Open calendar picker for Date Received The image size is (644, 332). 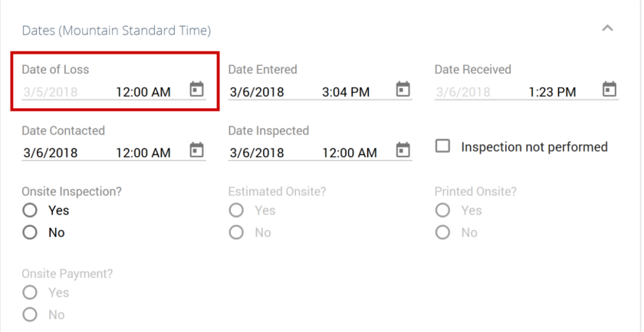[x=609, y=90]
